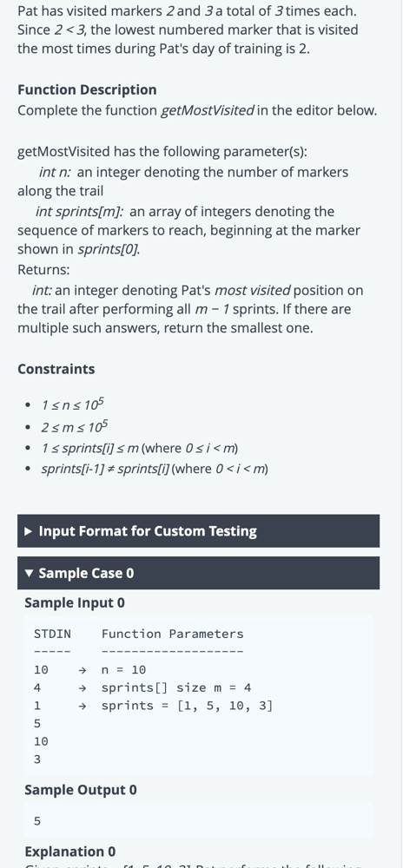Click the Constraints heading

click(56, 369)
